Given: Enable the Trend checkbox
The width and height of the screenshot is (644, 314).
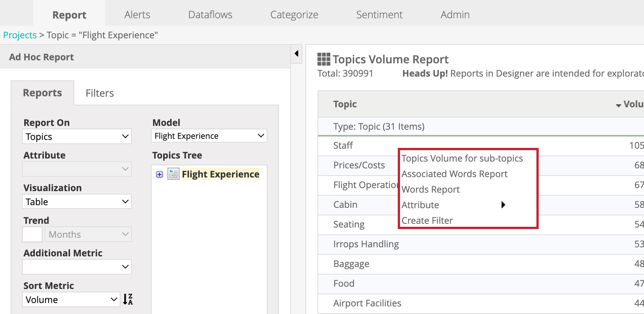Looking at the screenshot, I should [32, 234].
